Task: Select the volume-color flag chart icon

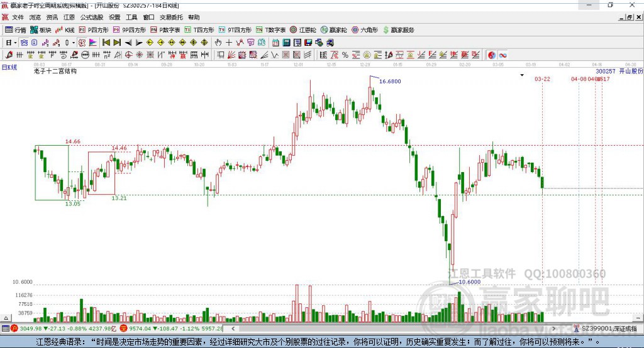Action: pyautogui.click(x=93, y=43)
